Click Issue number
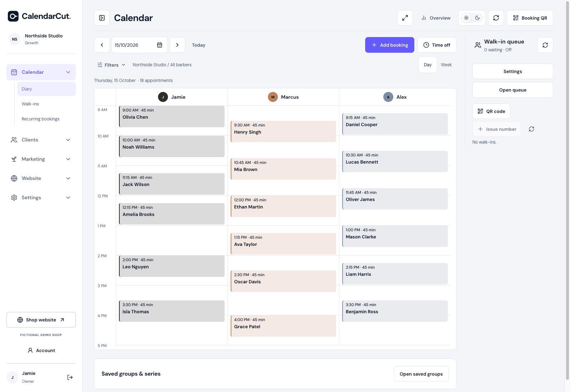Image resolution: width=570 pixels, height=392 pixels. (x=497, y=129)
